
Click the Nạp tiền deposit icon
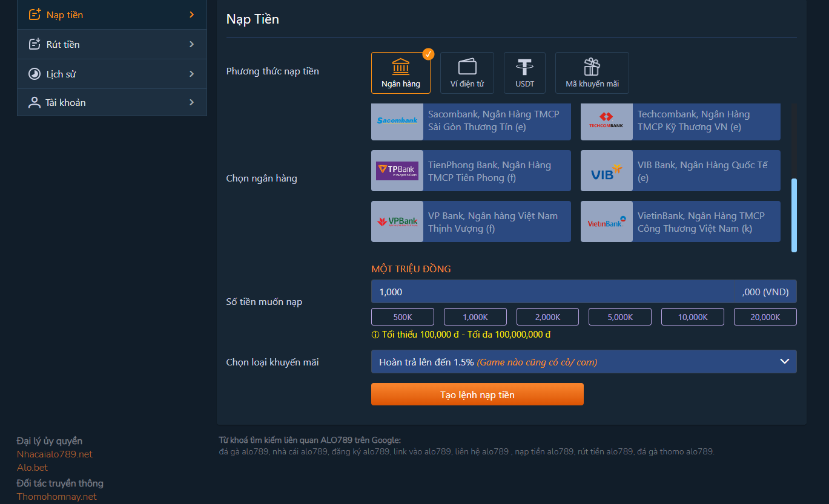click(x=35, y=15)
